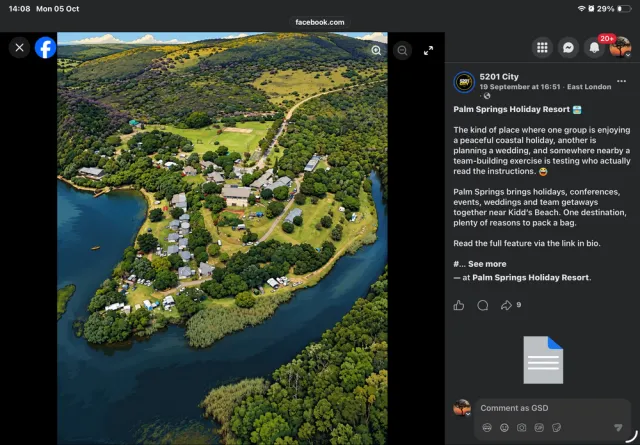
Task: Click the comment bubble icon
Action: pyautogui.click(x=482, y=305)
